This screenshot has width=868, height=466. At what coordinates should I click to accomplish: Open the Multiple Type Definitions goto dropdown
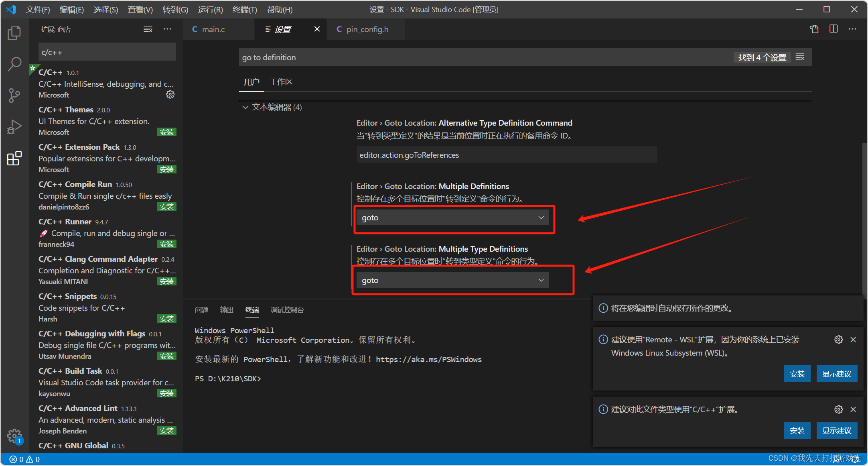(452, 280)
